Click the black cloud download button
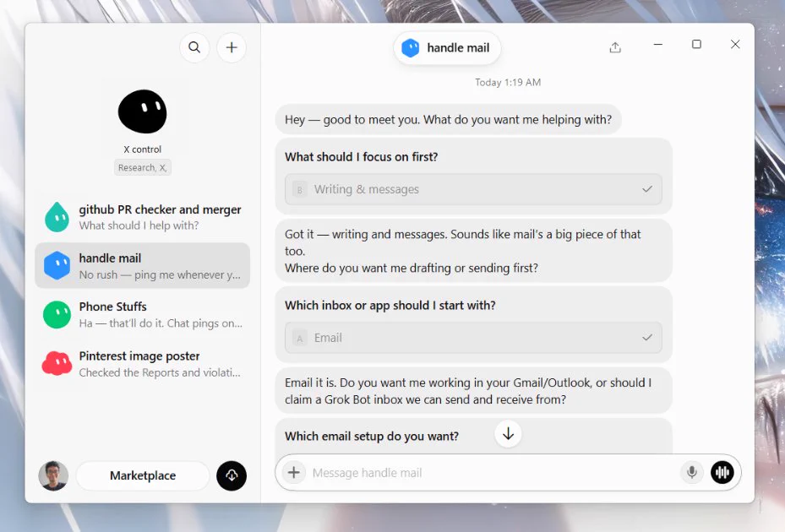The width and height of the screenshot is (785, 532). 232,475
